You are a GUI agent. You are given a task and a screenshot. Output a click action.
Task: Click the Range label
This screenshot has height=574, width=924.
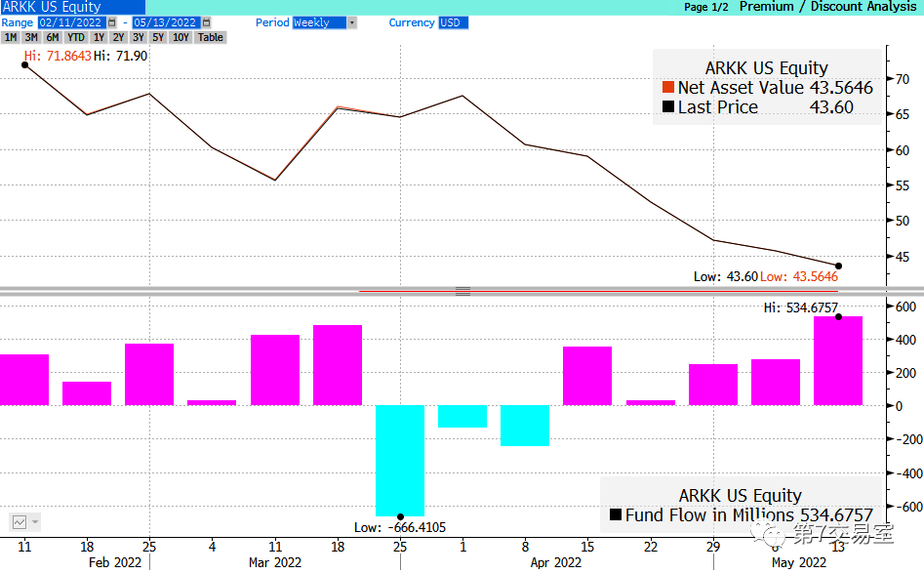coord(18,22)
